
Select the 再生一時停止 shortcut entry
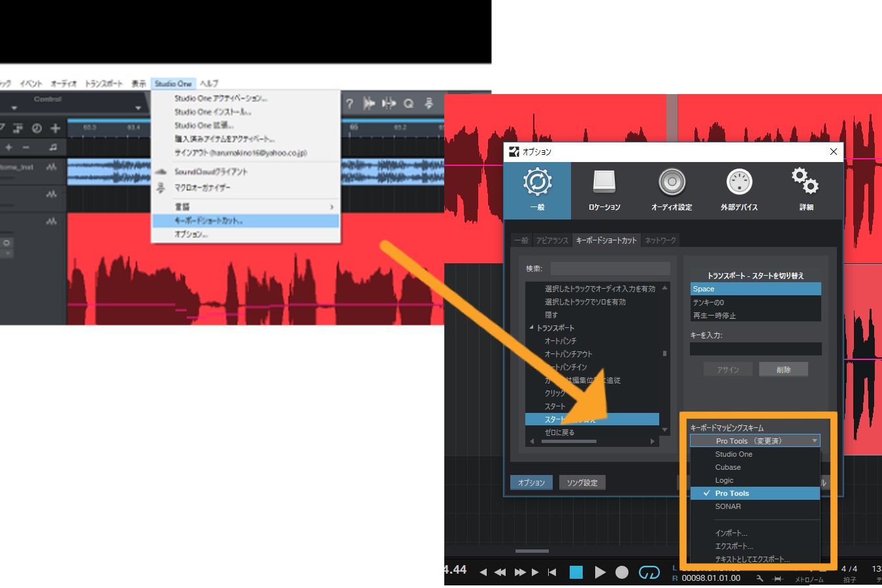[x=755, y=316]
